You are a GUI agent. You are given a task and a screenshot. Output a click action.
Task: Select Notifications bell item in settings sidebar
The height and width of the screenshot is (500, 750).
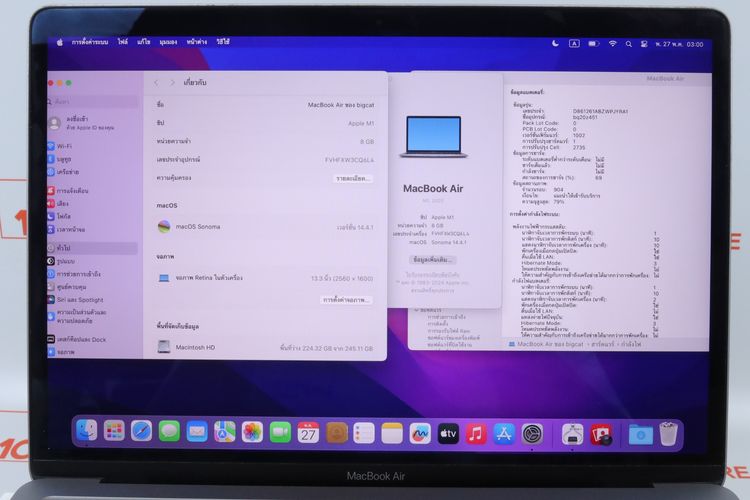92,190
